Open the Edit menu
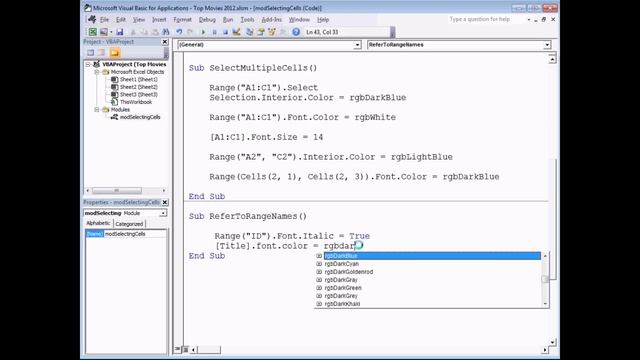640x360 pixels. [x=120, y=20]
